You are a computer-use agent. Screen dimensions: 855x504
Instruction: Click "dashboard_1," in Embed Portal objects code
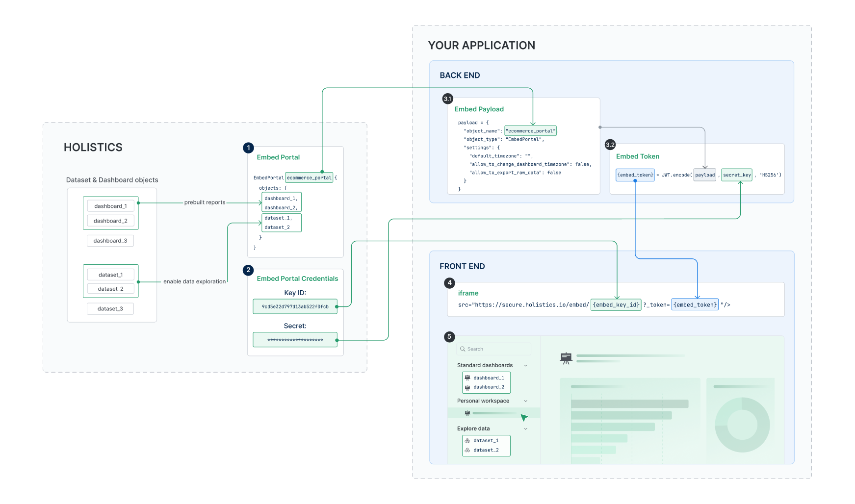(281, 199)
